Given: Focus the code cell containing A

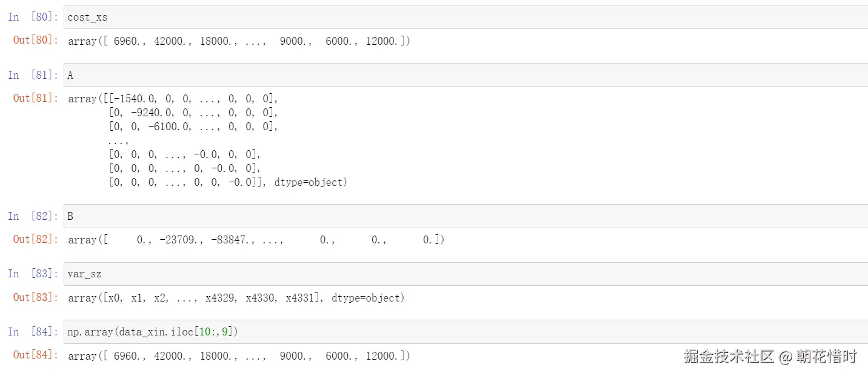Looking at the screenshot, I should (461, 75).
